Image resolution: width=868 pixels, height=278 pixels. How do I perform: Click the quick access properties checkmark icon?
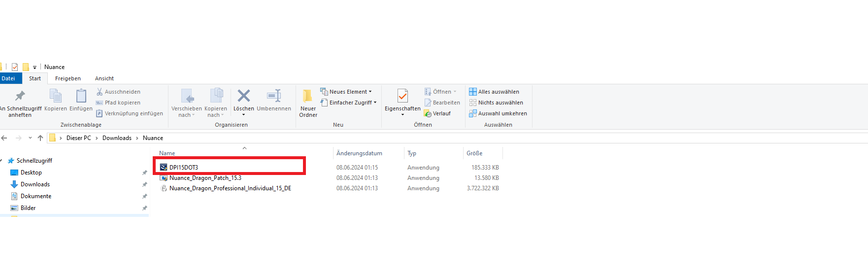15,67
